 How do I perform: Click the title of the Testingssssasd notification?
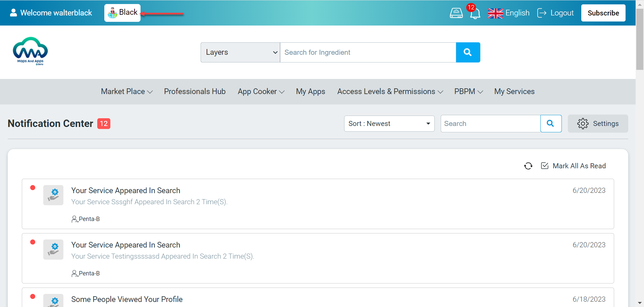point(126,245)
